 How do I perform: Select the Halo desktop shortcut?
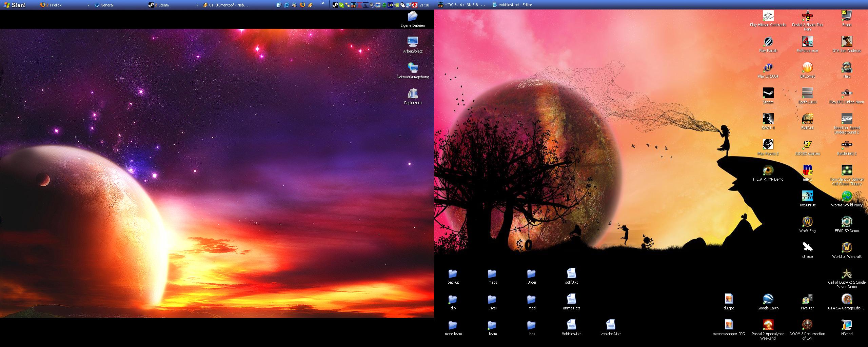pyautogui.click(x=847, y=68)
